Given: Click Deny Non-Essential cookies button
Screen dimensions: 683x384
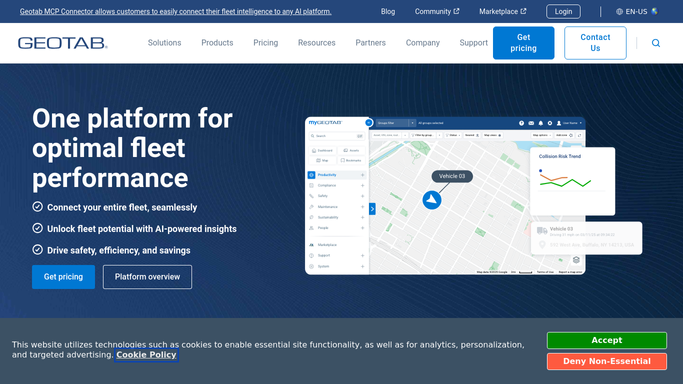Looking at the screenshot, I should tap(607, 361).
